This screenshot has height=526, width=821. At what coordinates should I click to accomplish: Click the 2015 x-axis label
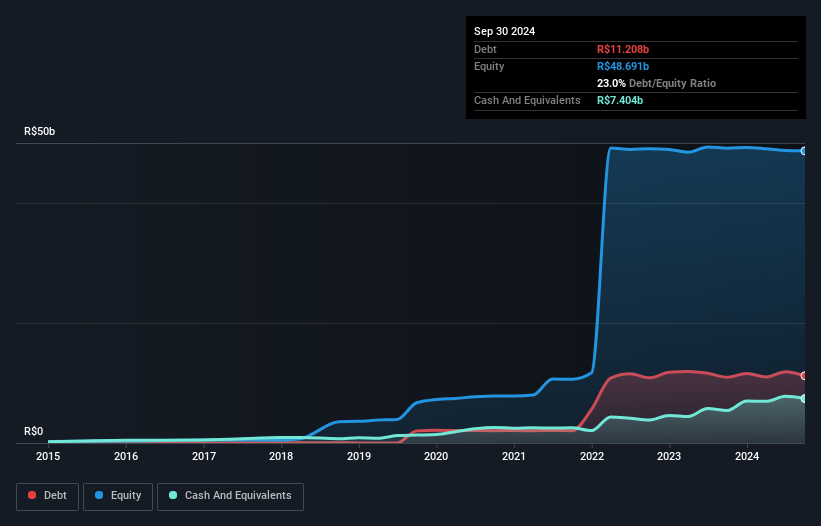[x=48, y=456]
